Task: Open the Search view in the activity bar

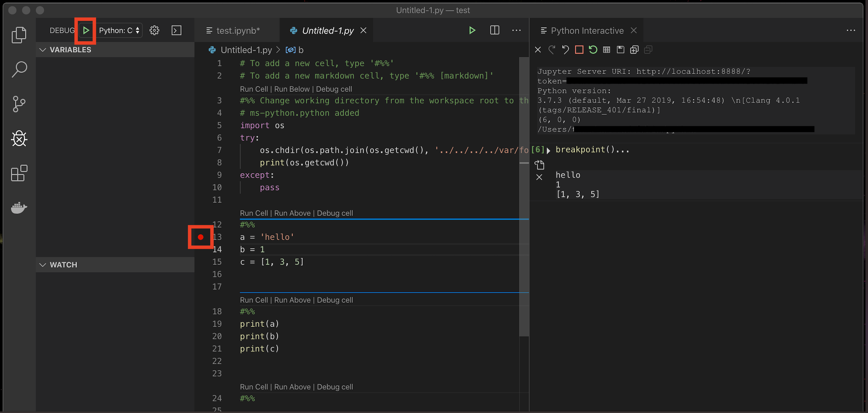Action: click(19, 69)
